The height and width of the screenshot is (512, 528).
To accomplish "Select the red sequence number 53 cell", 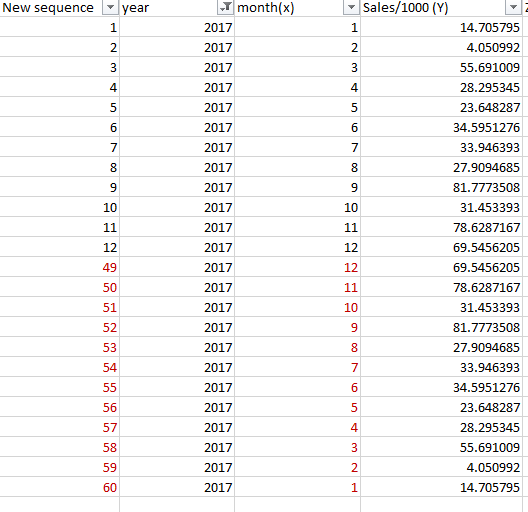I will pyautogui.click(x=60, y=347).
